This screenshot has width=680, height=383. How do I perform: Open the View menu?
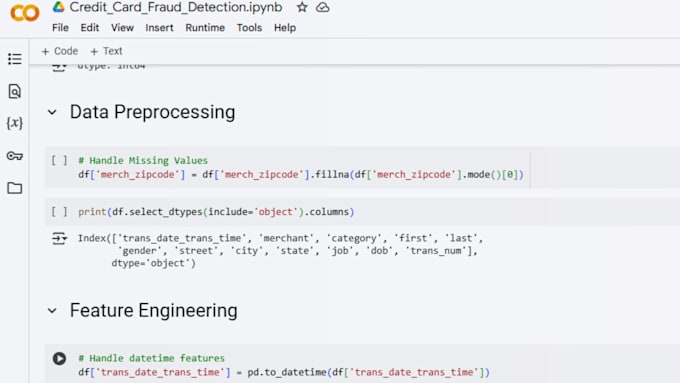(x=122, y=28)
